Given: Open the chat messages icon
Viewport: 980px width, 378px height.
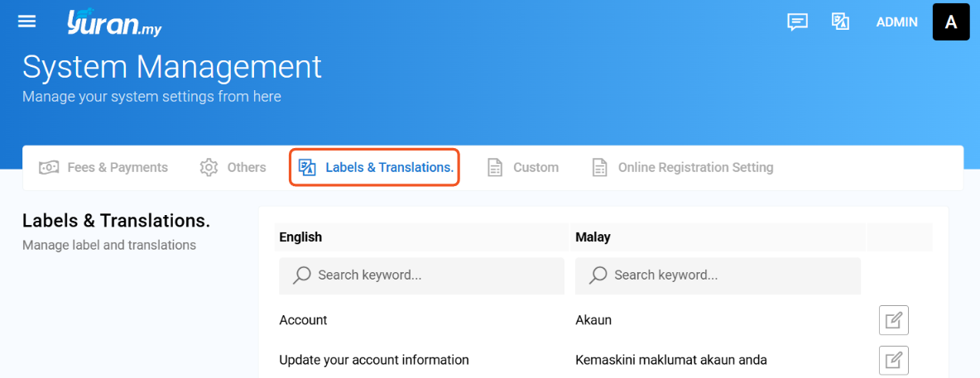Looking at the screenshot, I should click(797, 22).
